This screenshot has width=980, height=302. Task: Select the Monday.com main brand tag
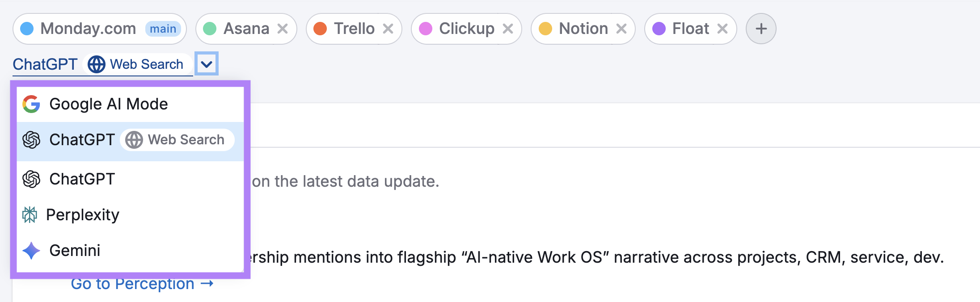tap(89, 29)
